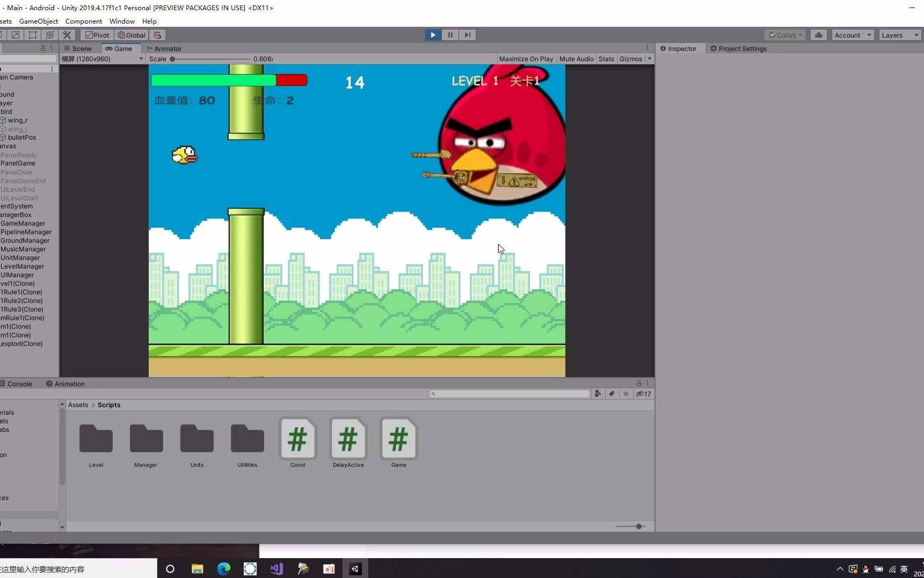Mute the game audio

pyautogui.click(x=576, y=59)
